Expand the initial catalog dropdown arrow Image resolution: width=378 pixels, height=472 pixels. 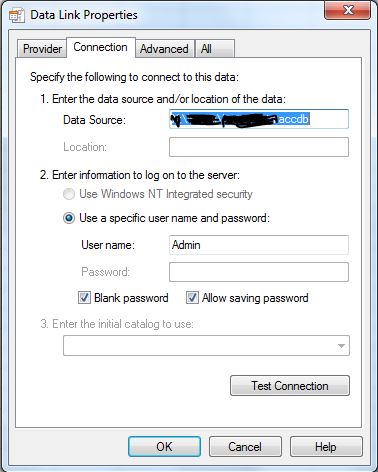coord(341,346)
